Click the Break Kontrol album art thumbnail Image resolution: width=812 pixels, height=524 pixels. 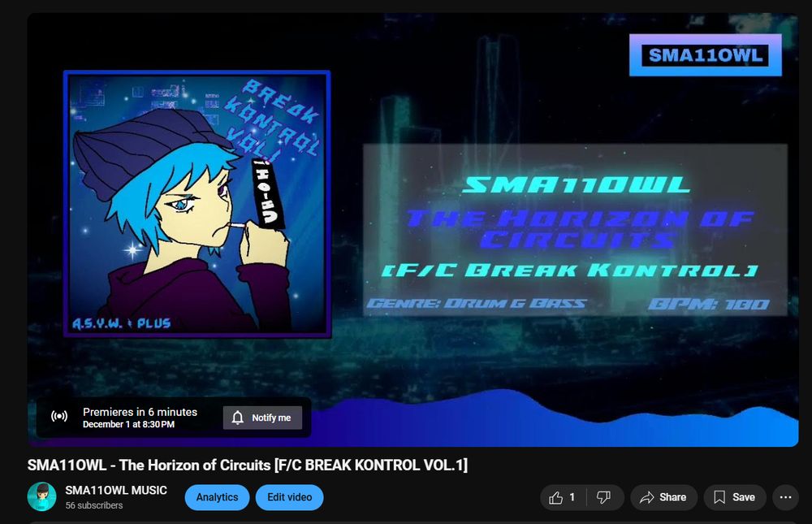pyautogui.click(x=197, y=204)
